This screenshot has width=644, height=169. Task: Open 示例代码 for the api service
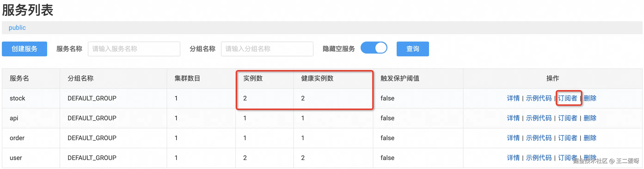(x=538, y=118)
